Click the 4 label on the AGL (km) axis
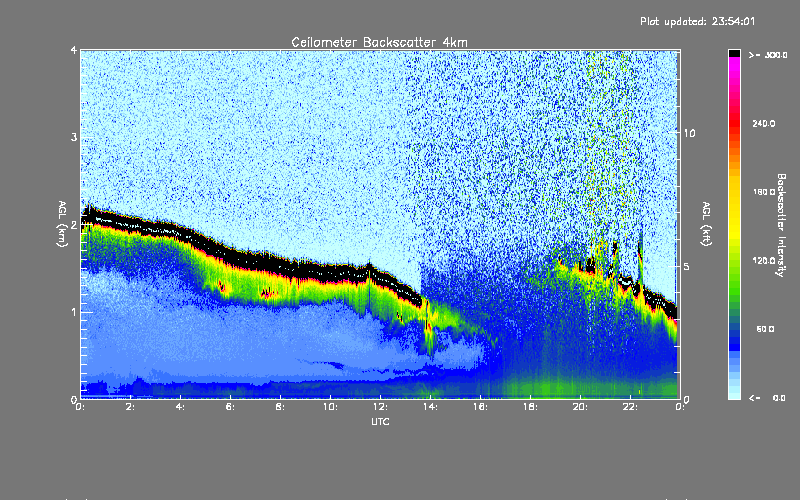This screenshot has width=800, height=500. (x=74, y=50)
